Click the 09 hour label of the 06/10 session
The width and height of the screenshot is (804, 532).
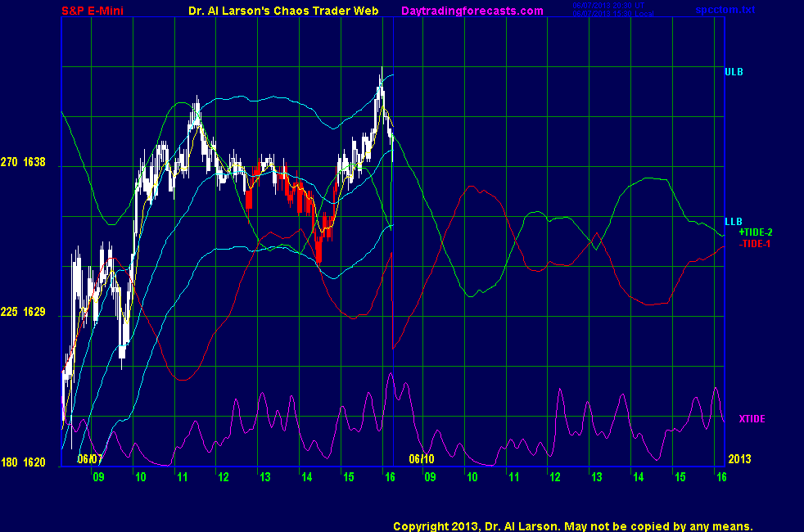click(x=430, y=477)
